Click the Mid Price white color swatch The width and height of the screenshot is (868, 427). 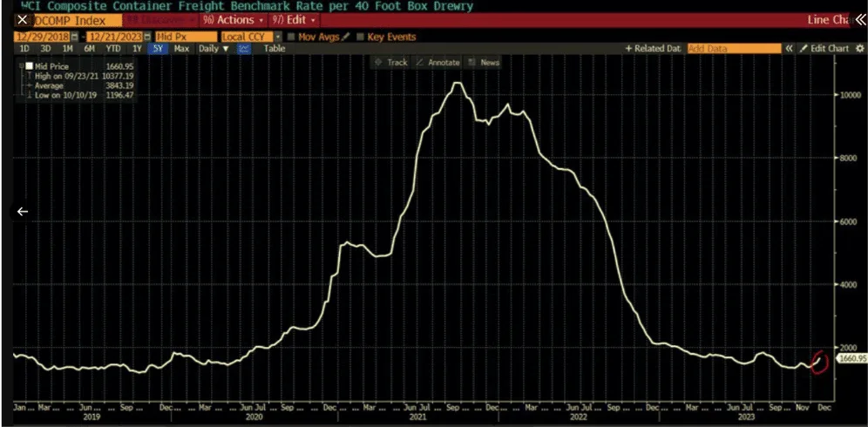pyautogui.click(x=30, y=66)
